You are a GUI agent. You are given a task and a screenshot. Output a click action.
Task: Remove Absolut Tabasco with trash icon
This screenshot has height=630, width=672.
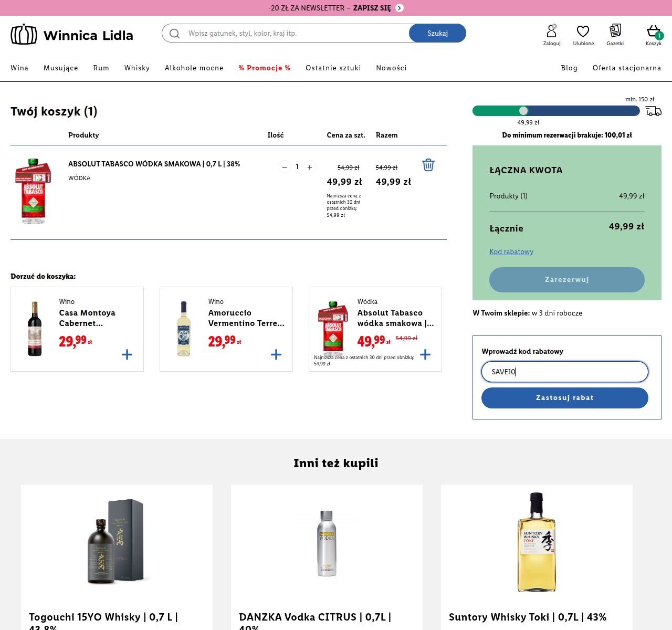coord(428,165)
